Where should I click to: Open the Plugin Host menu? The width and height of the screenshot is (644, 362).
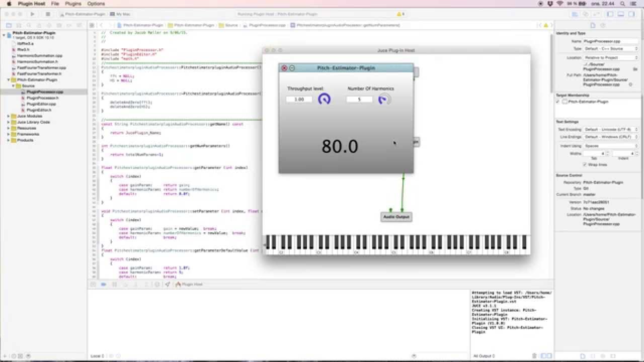pyautogui.click(x=32, y=4)
